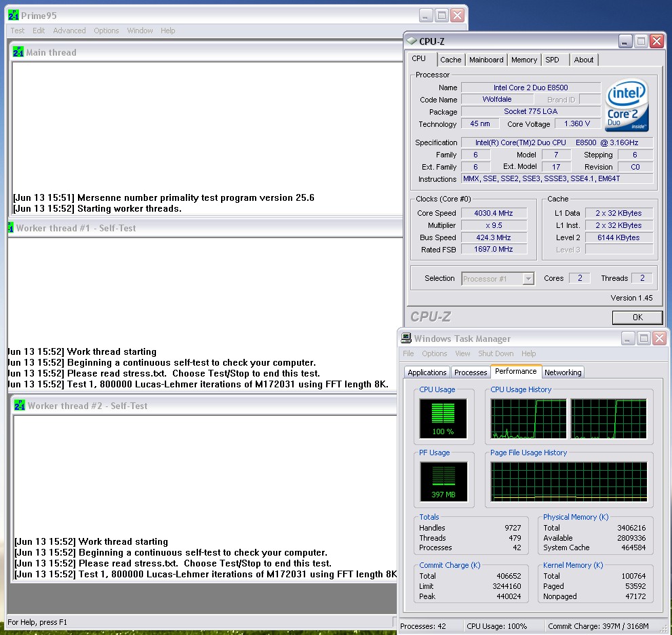672x635 pixels.
Task: Click the OK button in CPU-Z
Action: (637, 317)
